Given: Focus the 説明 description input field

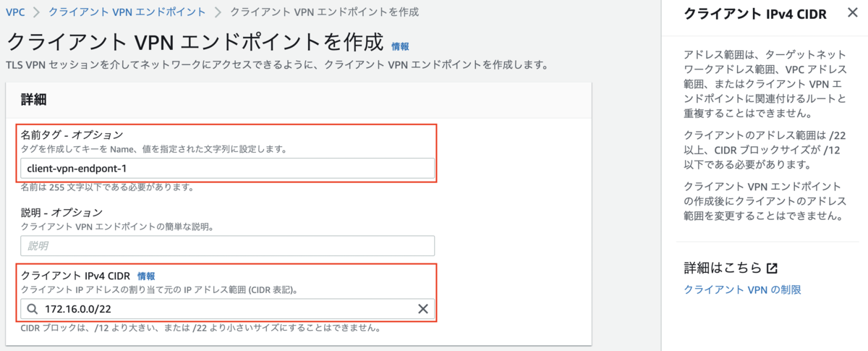Looking at the screenshot, I should (228, 246).
